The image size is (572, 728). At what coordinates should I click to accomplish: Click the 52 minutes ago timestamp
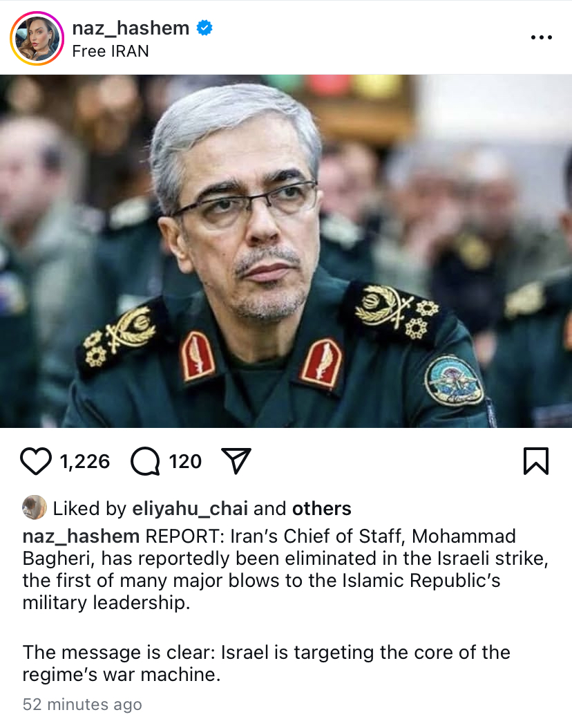click(x=82, y=704)
